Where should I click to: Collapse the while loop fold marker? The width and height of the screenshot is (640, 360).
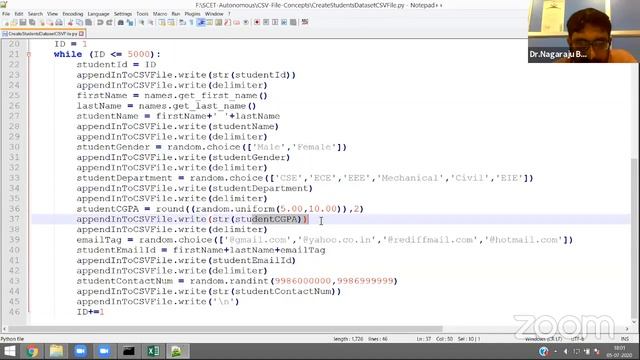click(x=29, y=54)
